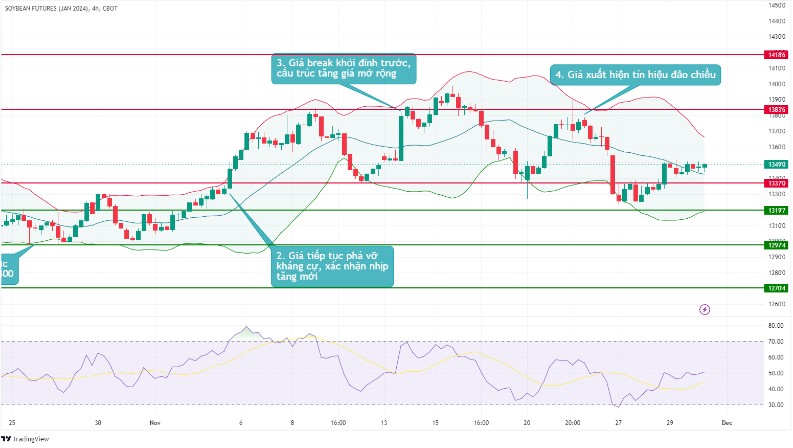
Task: Select the 12974 green support label
Action: coord(776,245)
